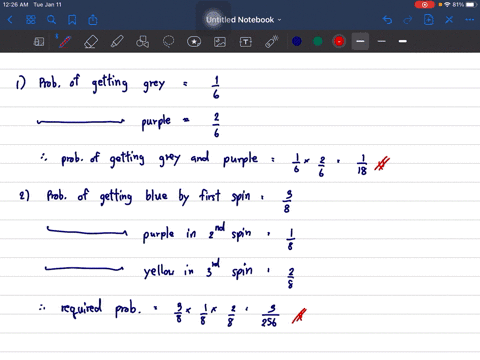Open the share and export menu
Image resolution: width=480 pixels, height=360 pixels.
(93, 20)
